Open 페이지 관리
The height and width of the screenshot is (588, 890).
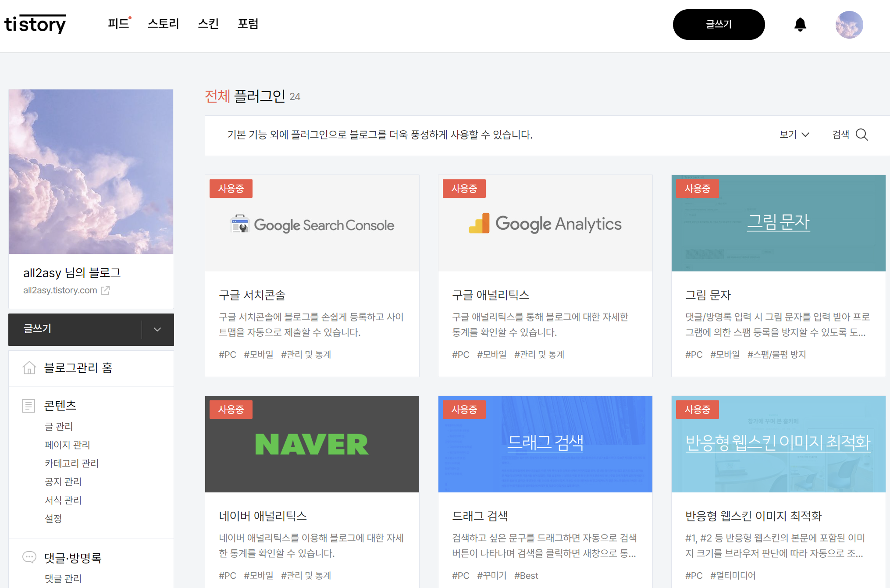(68, 445)
